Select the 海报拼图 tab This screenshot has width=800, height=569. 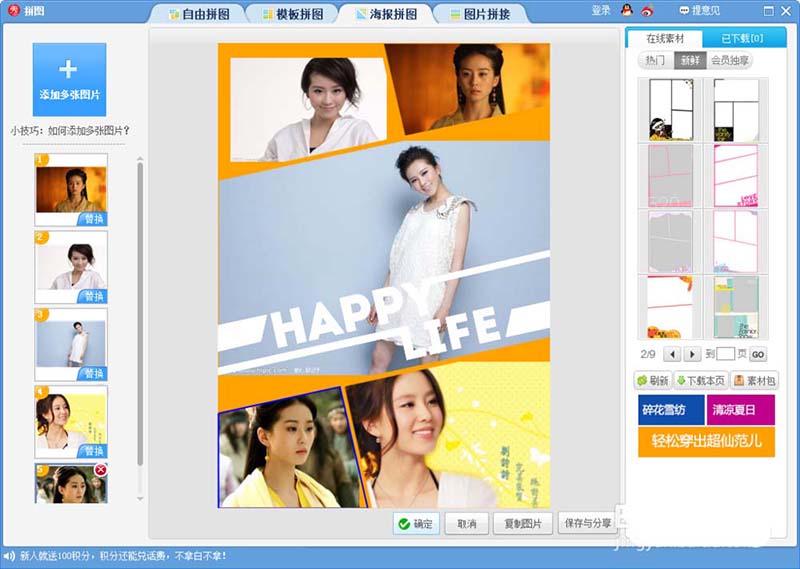(x=386, y=14)
